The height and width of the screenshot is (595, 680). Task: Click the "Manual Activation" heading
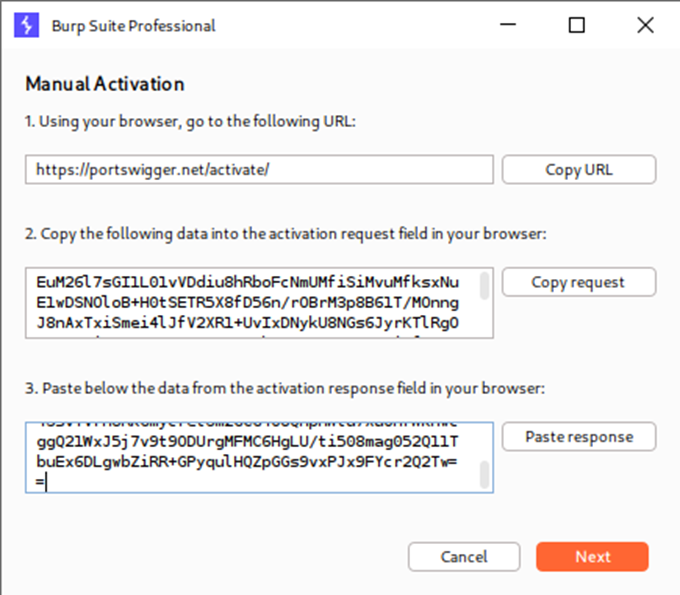point(105,84)
